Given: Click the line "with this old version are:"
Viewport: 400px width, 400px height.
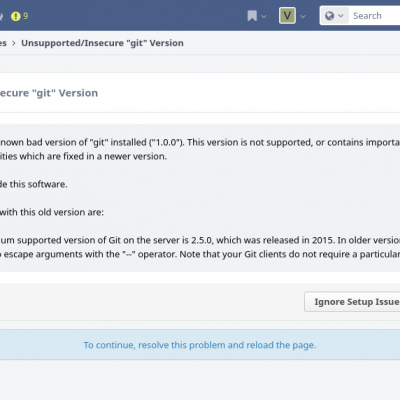Looking at the screenshot, I should [x=52, y=212].
